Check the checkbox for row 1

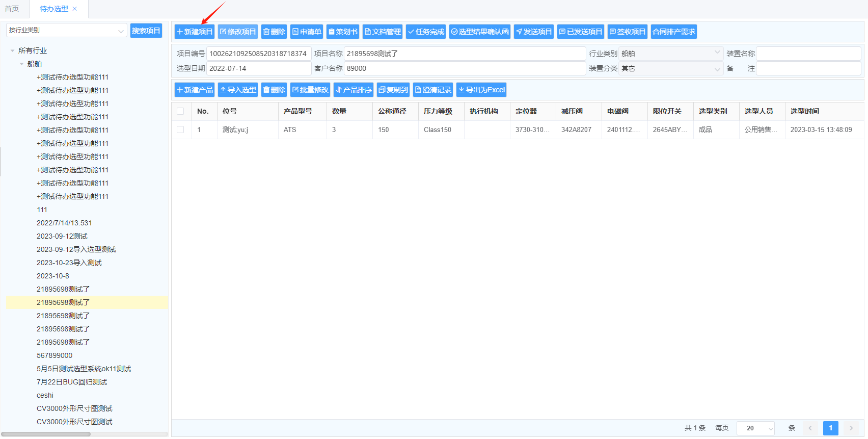point(180,130)
